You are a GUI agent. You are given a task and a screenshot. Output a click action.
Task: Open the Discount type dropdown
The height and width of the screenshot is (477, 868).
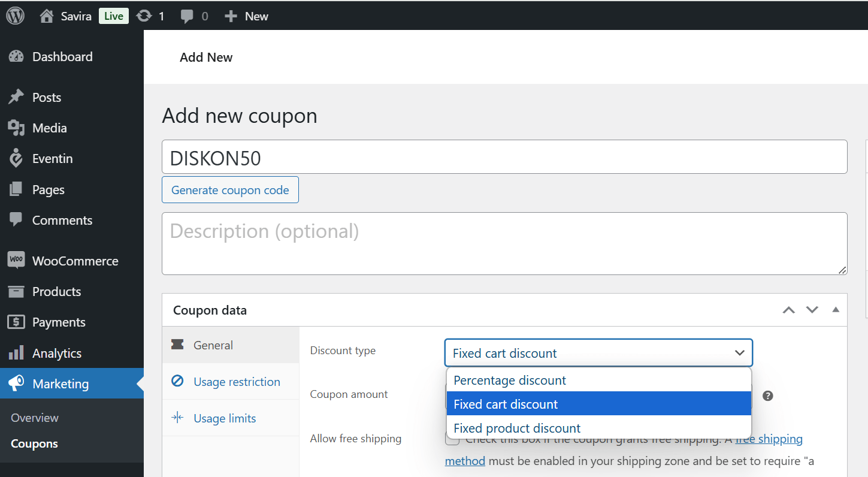598,353
